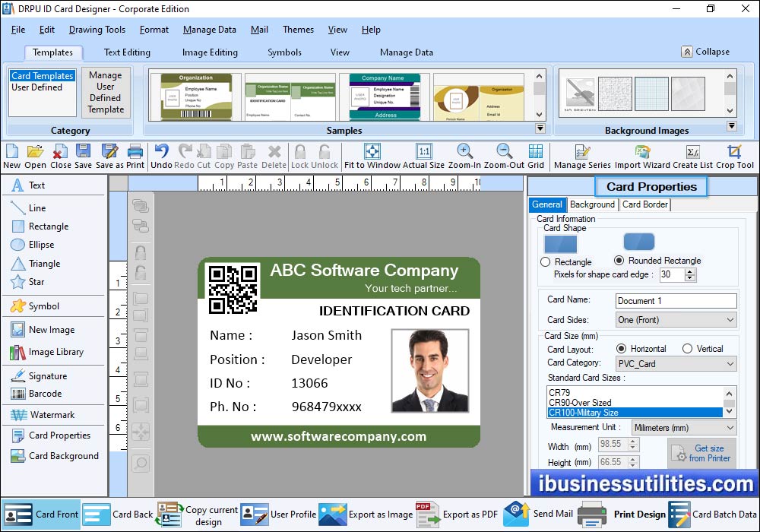This screenshot has height=532, width=760.
Task: Open the Measurement Unit dropdown
Action: tap(683, 428)
